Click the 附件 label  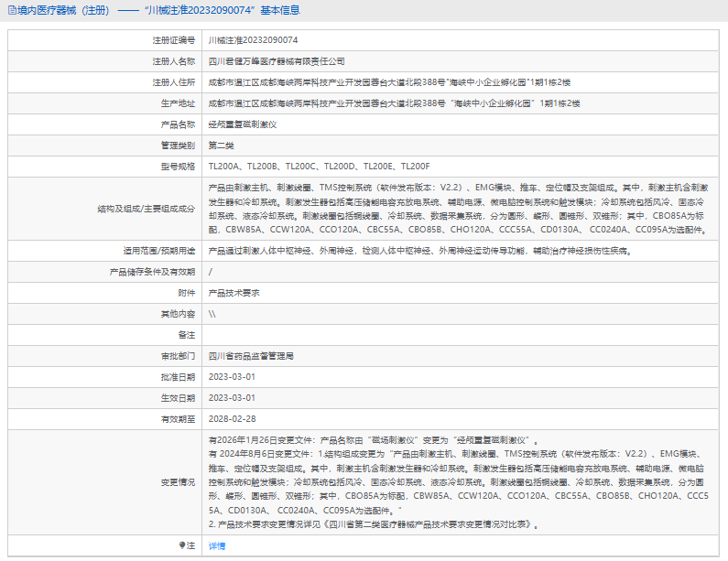click(187, 293)
